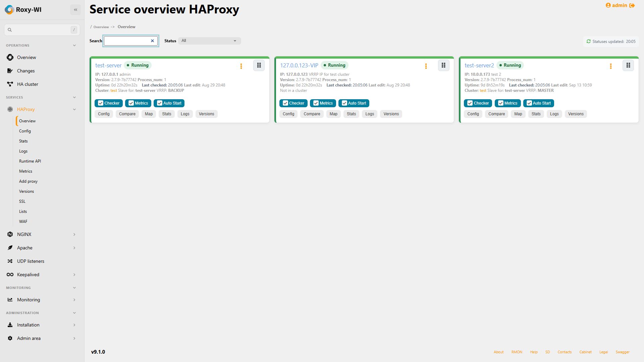This screenshot has width=644, height=362.
Task: Open the Status filter dropdown
Action: 209,41
